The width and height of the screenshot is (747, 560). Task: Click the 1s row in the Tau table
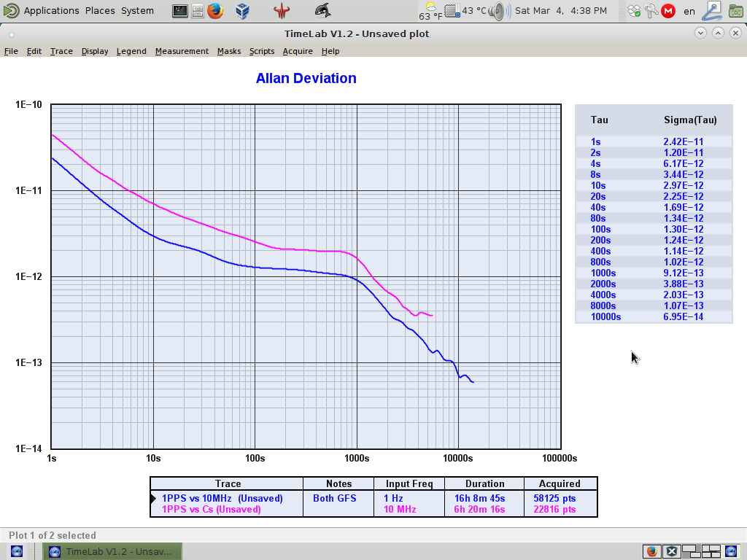click(x=654, y=141)
